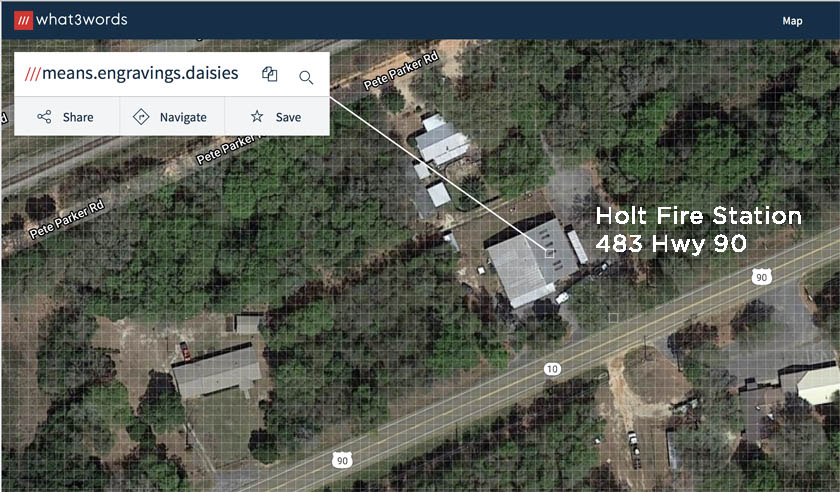840x492 pixels.
Task: Click the Highway 90 shield near the fire station
Action: click(761, 277)
